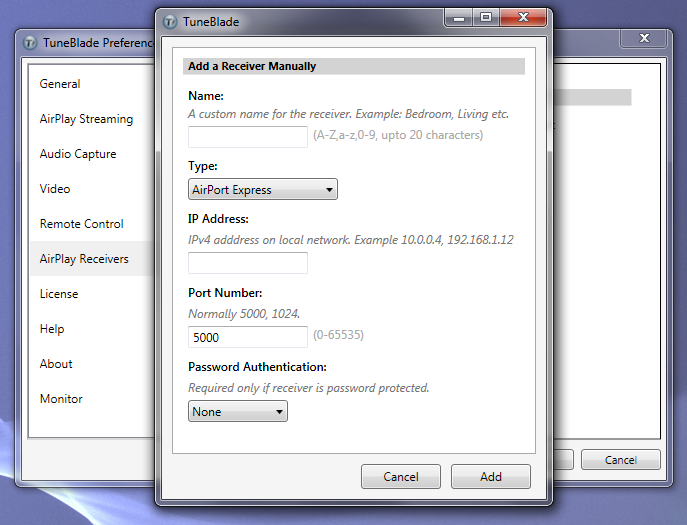This screenshot has width=687, height=525.
Task: Select Video in Preferences sidebar
Action: [x=92, y=189]
